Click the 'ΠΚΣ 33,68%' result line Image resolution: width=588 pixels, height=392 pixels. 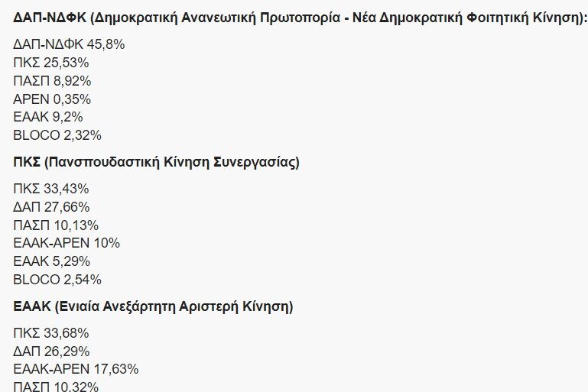pos(52,333)
